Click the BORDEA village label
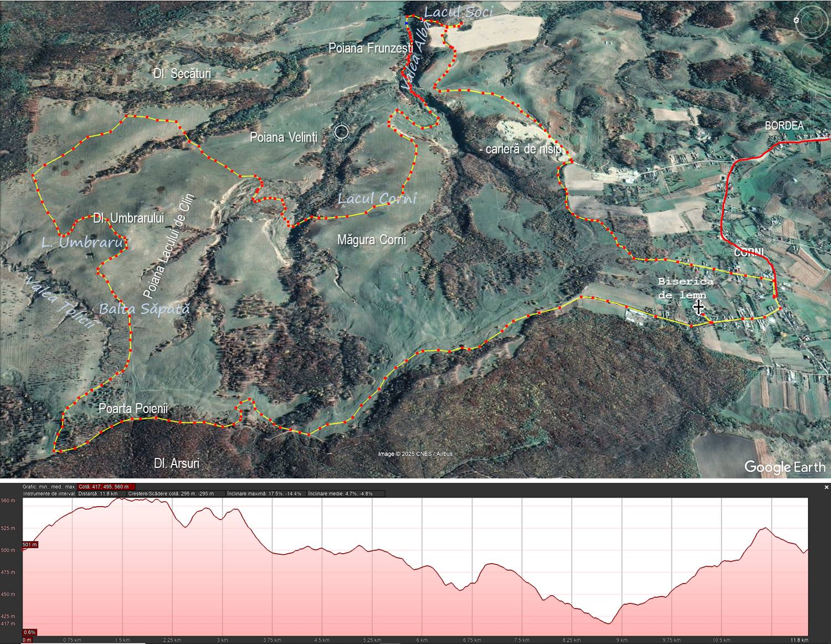 click(784, 126)
